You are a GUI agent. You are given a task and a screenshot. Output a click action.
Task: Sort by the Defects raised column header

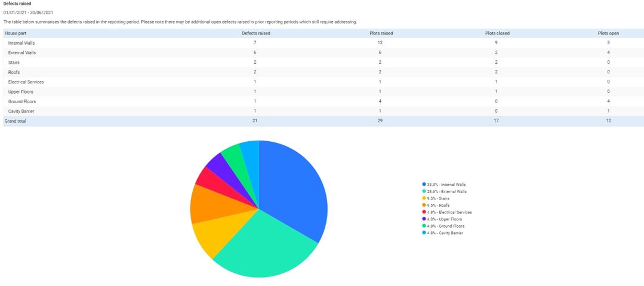click(255, 33)
